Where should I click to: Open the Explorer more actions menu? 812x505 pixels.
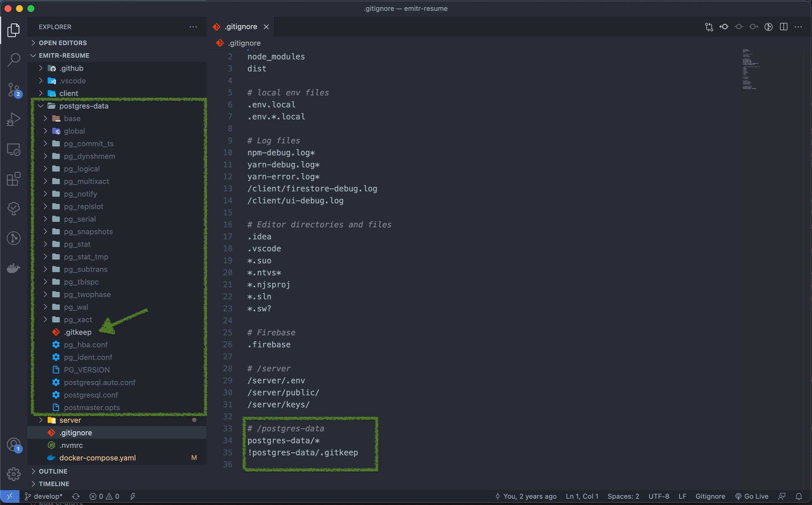(193, 27)
